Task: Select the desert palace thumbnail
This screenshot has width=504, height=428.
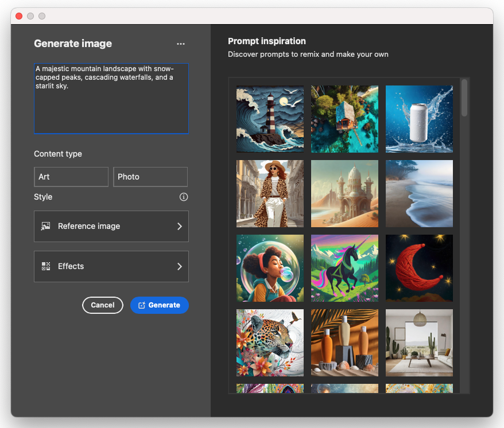Action: [344, 193]
